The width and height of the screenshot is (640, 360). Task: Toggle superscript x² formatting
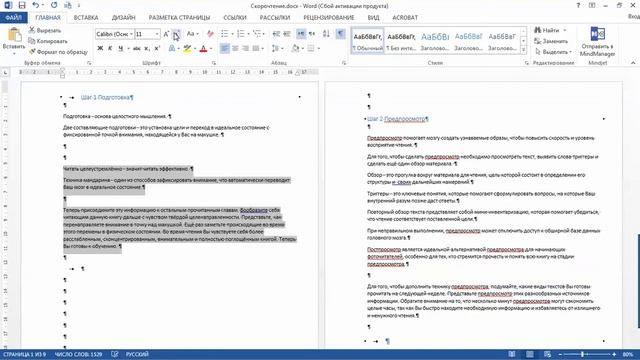pyautogui.click(x=157, y=49)
